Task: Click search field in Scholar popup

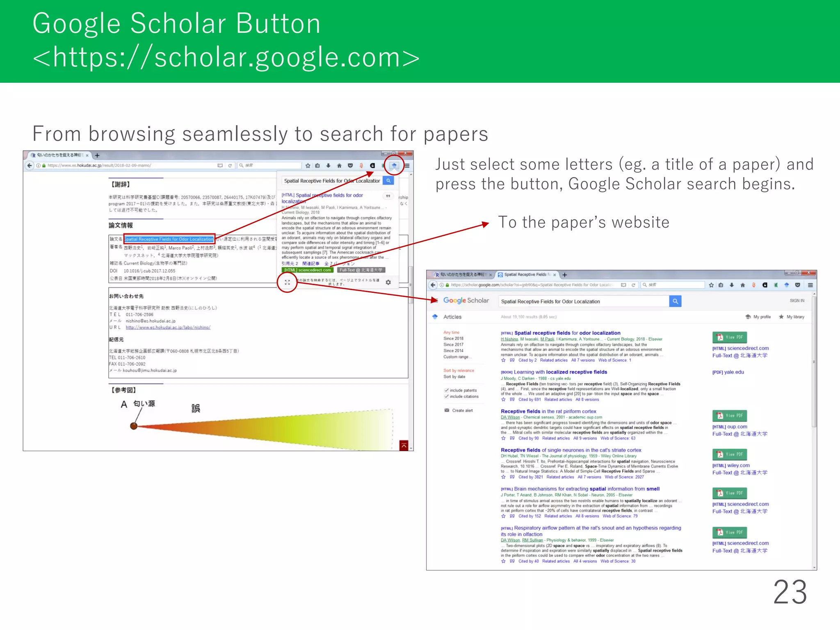Action: click(332, 181)
